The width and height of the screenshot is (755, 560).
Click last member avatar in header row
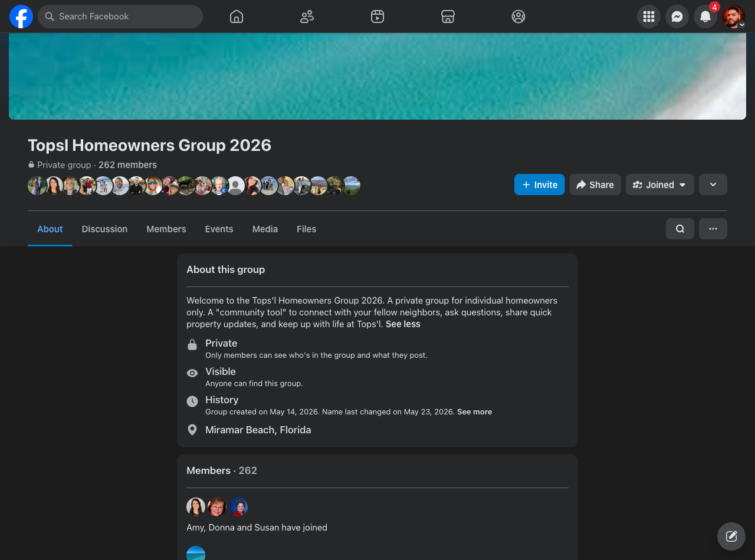point(352,186)
